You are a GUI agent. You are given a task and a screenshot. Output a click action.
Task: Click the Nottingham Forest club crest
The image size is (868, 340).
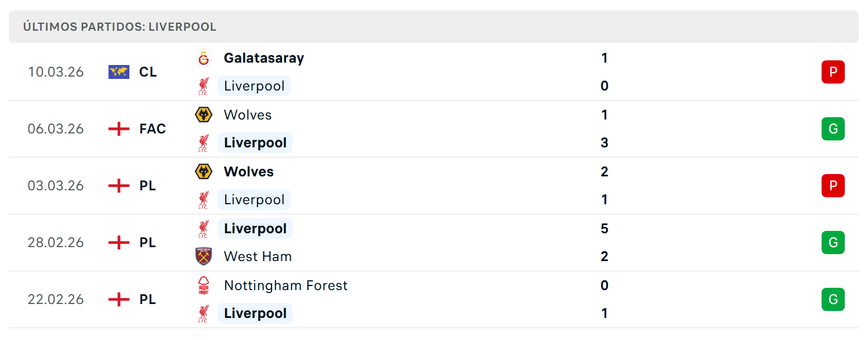(203, 285)
